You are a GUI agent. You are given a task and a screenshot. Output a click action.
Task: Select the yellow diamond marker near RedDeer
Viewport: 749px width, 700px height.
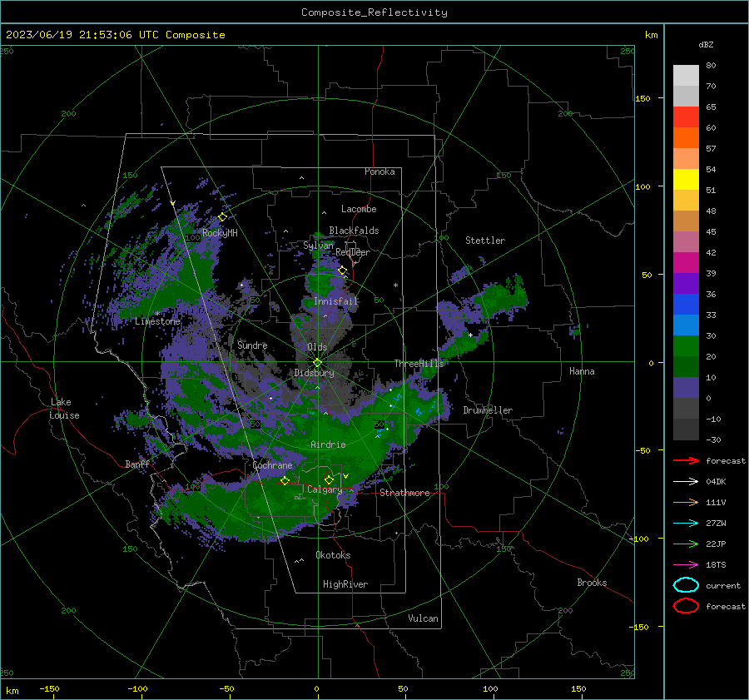click(343, 271)
